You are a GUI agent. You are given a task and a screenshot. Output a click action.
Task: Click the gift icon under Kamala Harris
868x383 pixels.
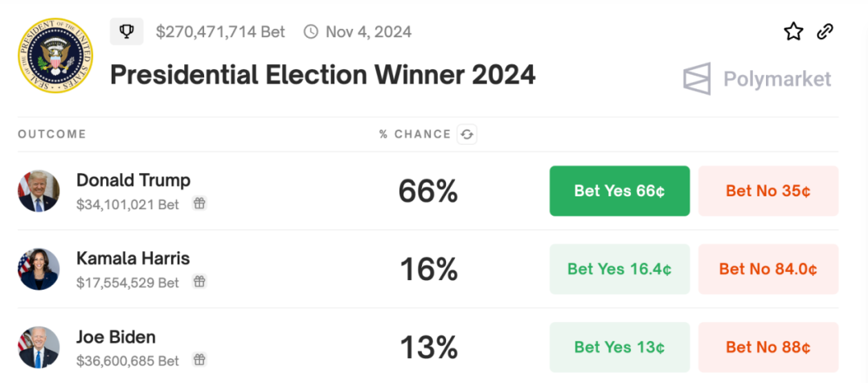coord(199,282)
